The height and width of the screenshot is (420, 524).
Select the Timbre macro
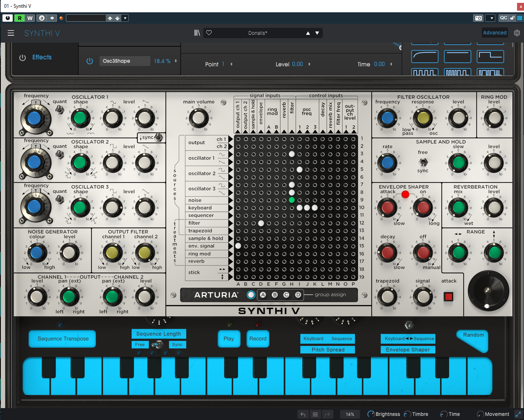coord(416,414)
